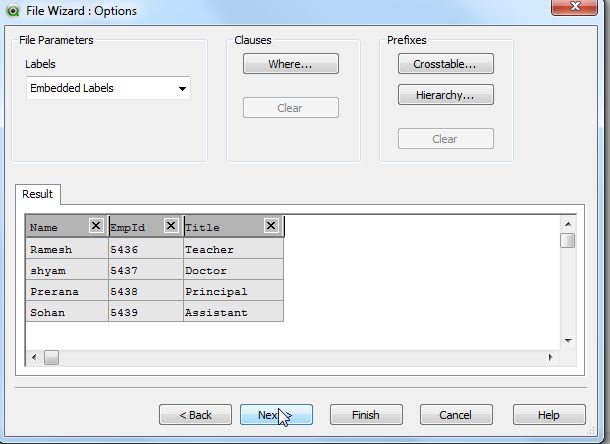Click the vertical scrollbar up arrow
The image size is (610, 444).
(x=568, y=224)
